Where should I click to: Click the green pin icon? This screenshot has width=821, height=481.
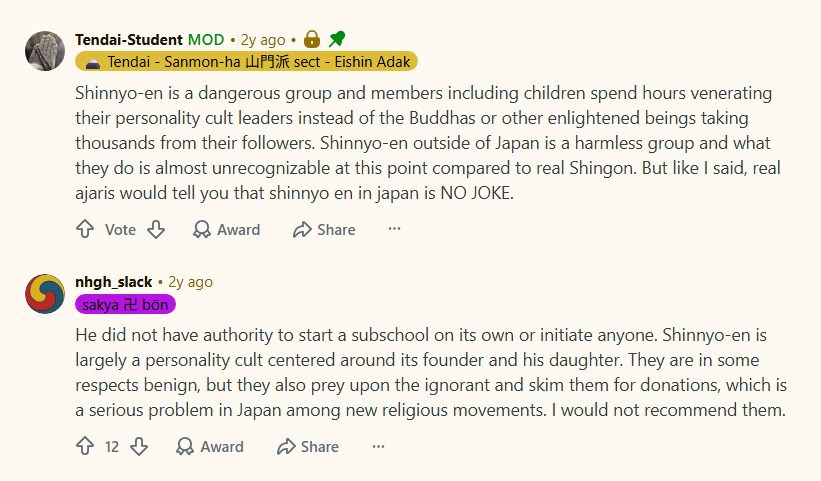337,39
